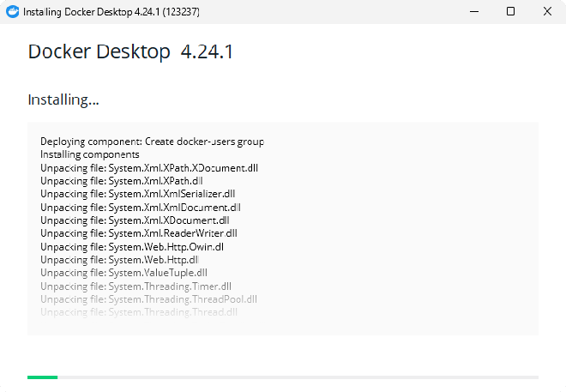Screen dimensions: 566x392
Task: Close the Docker Desktop installer
Action: tap(547, 11)
